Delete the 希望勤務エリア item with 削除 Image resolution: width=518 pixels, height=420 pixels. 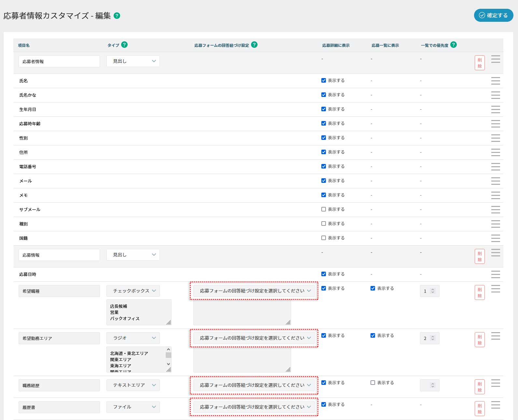coord(480,340)
